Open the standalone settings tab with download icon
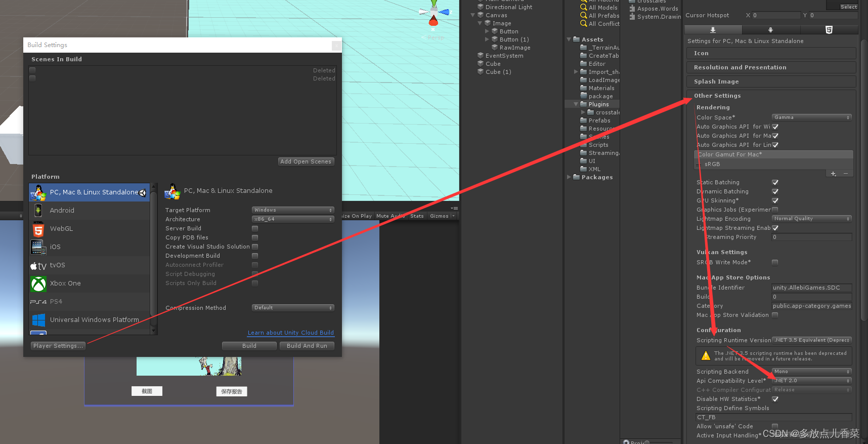 point(713,30)
